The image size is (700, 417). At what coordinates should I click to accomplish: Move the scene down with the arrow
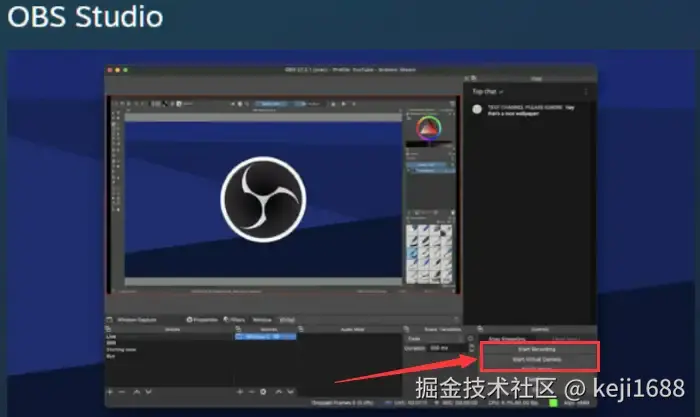149,392
